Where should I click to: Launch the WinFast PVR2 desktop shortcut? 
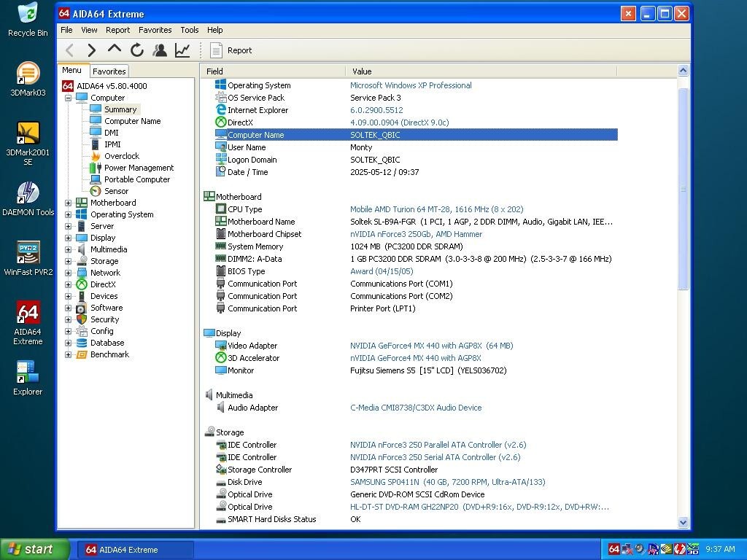pos(28,259)
